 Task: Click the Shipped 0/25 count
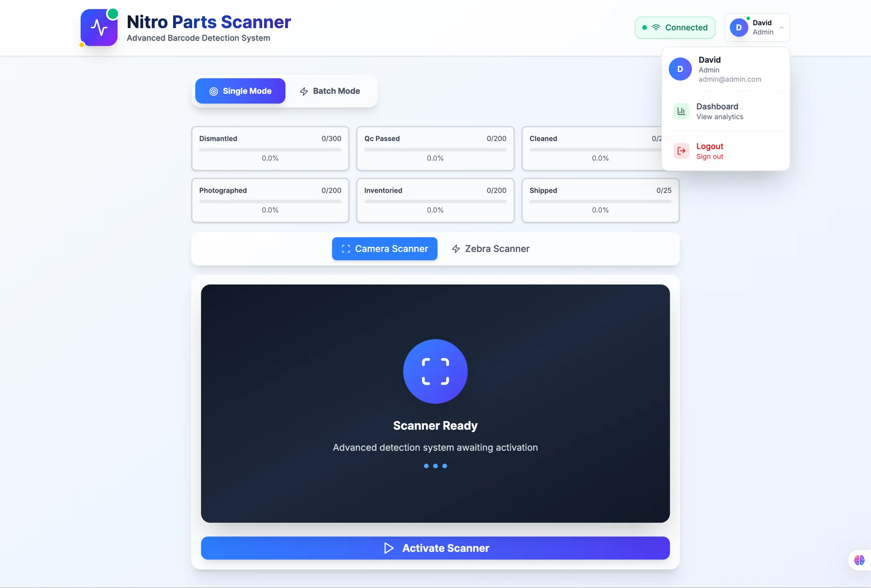664,191
